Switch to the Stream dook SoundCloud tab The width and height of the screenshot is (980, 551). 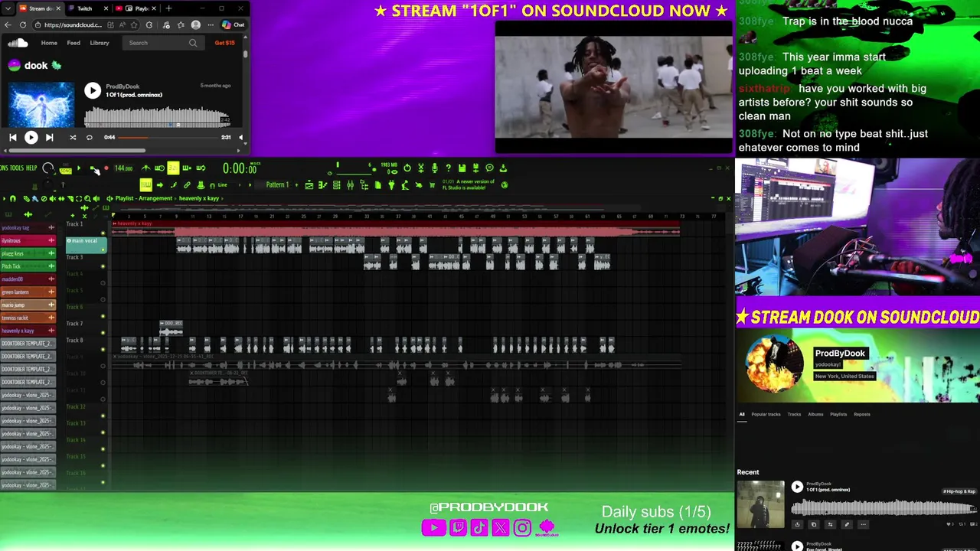(40, 8)
